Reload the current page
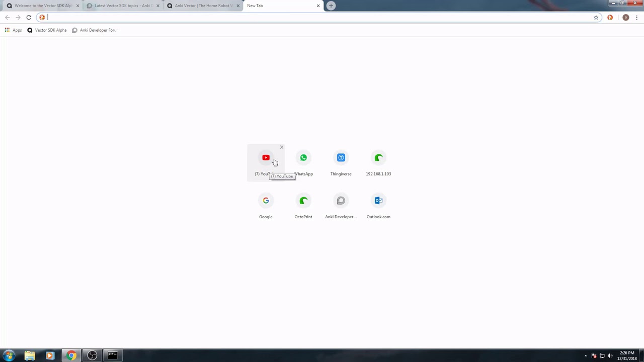Screen dimensions: 644x362 coord(29,18)
